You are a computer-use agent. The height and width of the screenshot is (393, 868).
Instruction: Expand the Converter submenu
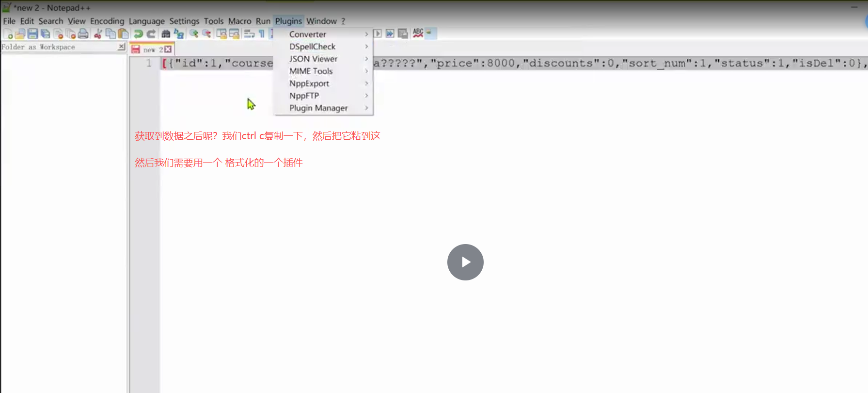pyautogui.click(x=323, y=34)
